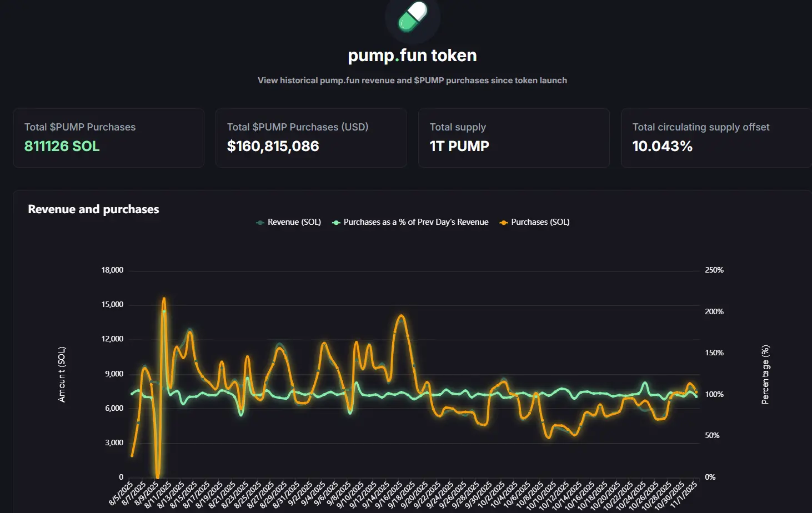
Task: Click the Revenue (SOL) legend marker
Action: 259,222
